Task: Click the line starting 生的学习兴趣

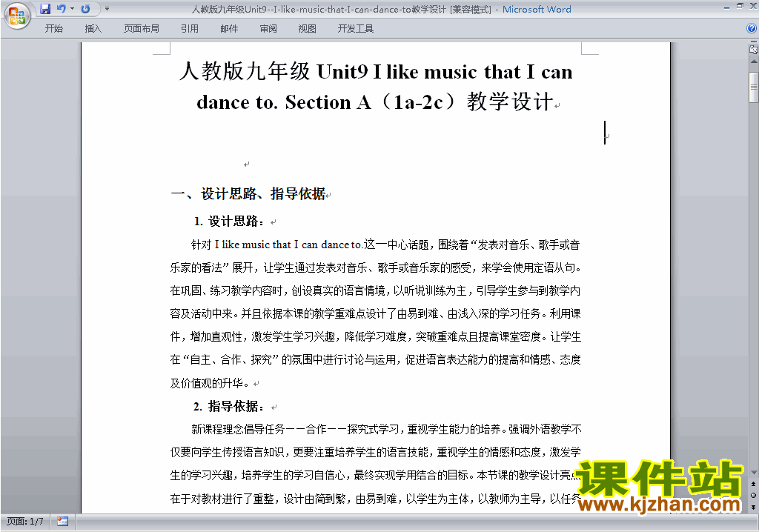Action: pos(375,475)
